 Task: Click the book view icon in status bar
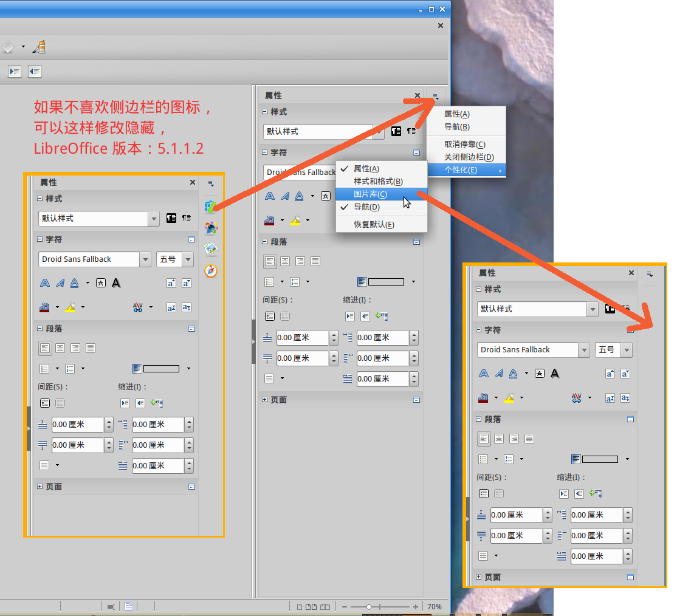pos(325,606)
